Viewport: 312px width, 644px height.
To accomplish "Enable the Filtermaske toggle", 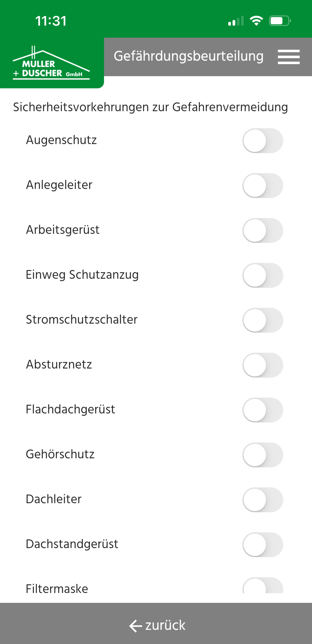I will pyautogui.click(x=263, y=587).
